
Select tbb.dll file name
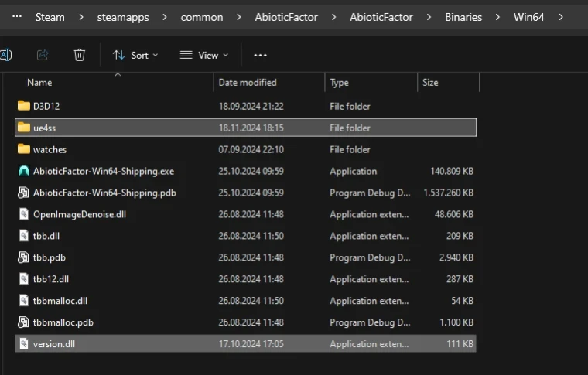(46, 236)
